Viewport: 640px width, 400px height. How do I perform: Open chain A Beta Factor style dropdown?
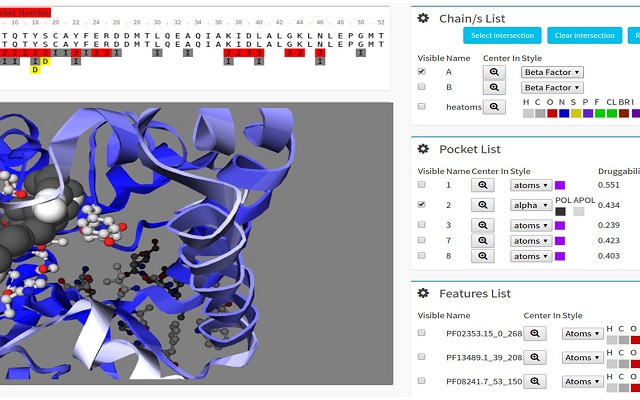click(552, 72)
